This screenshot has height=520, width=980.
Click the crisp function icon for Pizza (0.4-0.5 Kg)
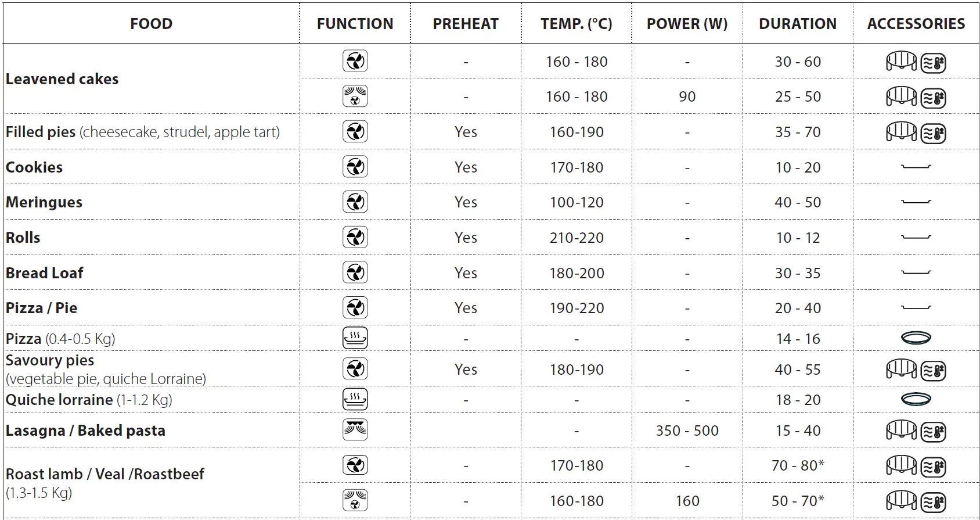[355, 338]
